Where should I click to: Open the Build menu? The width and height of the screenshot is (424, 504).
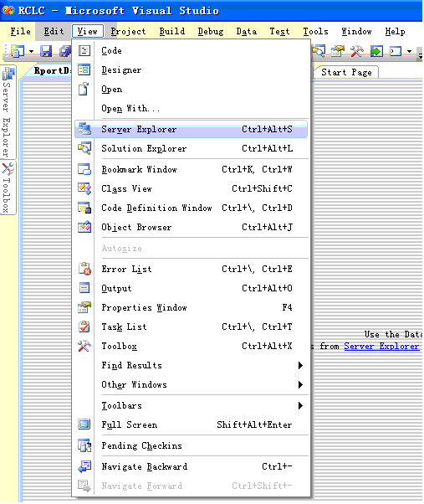click(172, 32)
